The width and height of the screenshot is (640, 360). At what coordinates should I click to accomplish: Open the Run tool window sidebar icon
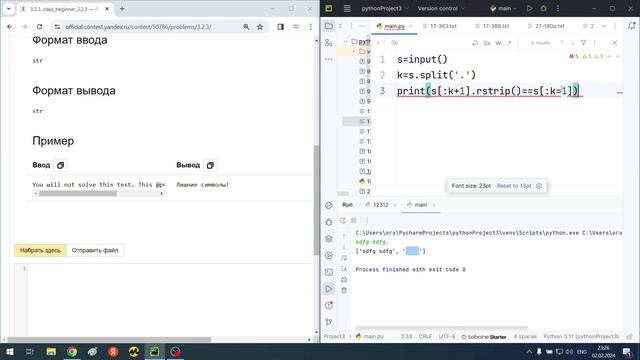[329, 289]
